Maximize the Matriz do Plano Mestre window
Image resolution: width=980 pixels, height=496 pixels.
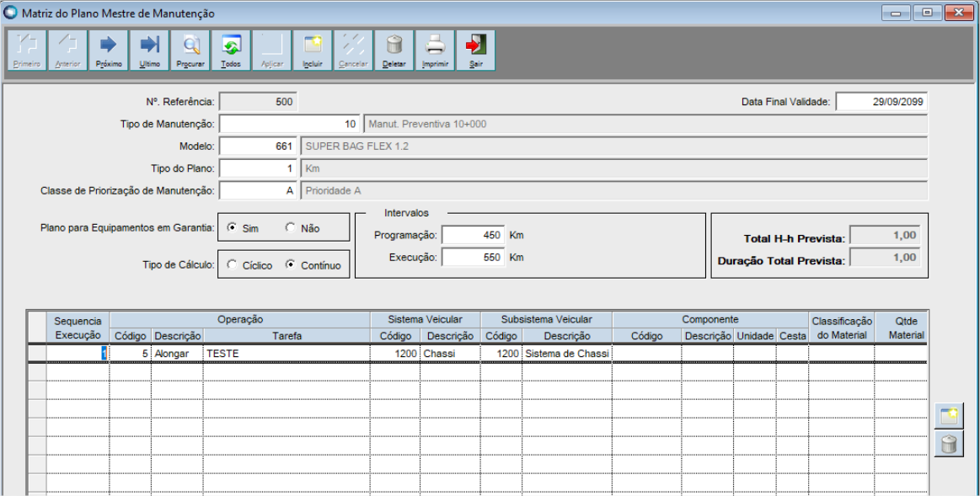click(927, 13)
